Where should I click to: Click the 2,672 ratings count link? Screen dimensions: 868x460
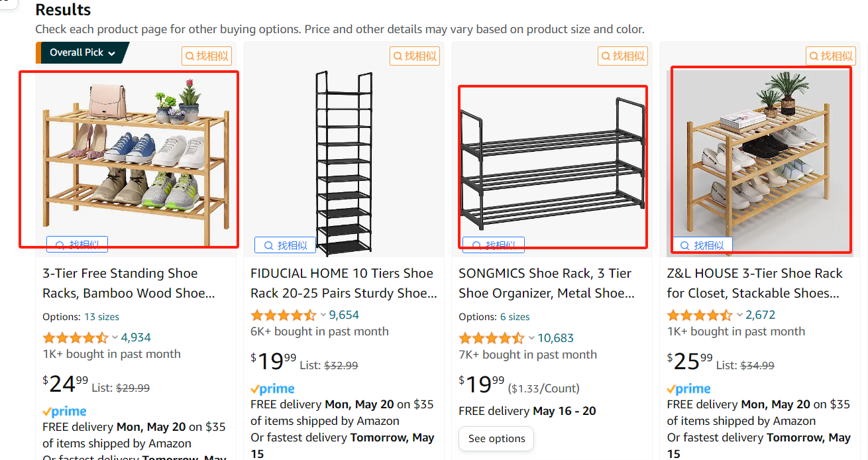point(760,315)
